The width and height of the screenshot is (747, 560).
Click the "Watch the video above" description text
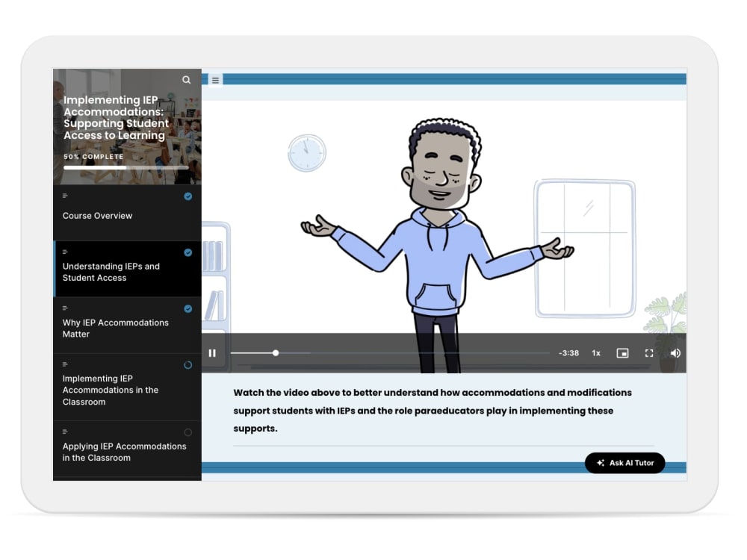433,411
